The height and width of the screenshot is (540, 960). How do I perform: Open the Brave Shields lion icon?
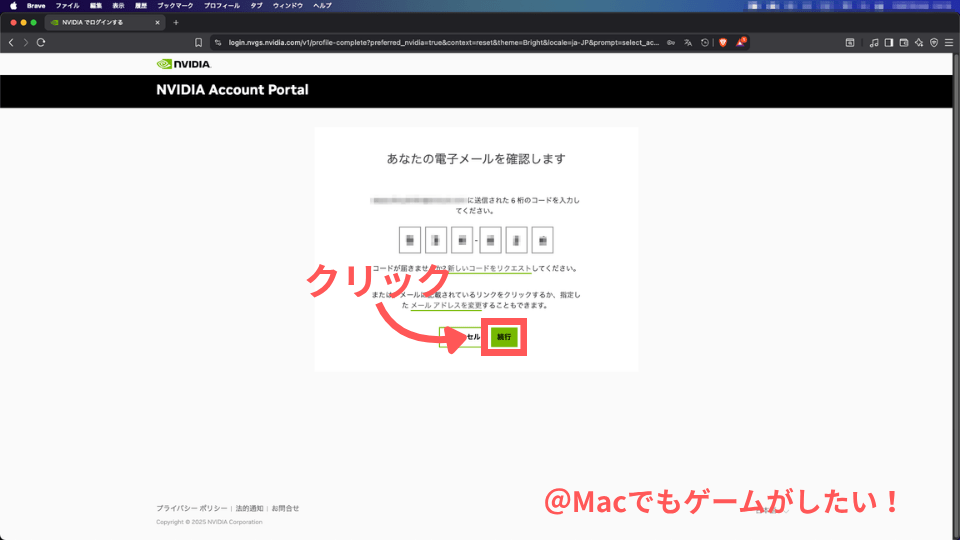[x=723, y=43]
